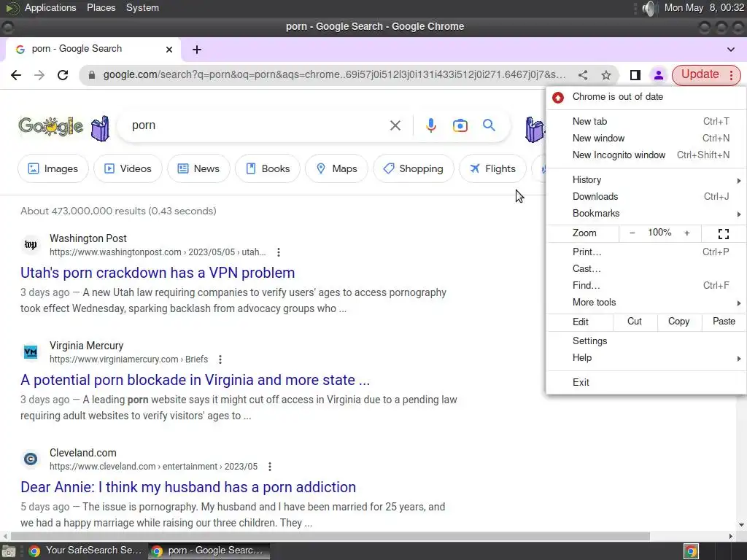Open options for Washington Post result
Viewport: 747px width, 560px height.
pos(278,252)
